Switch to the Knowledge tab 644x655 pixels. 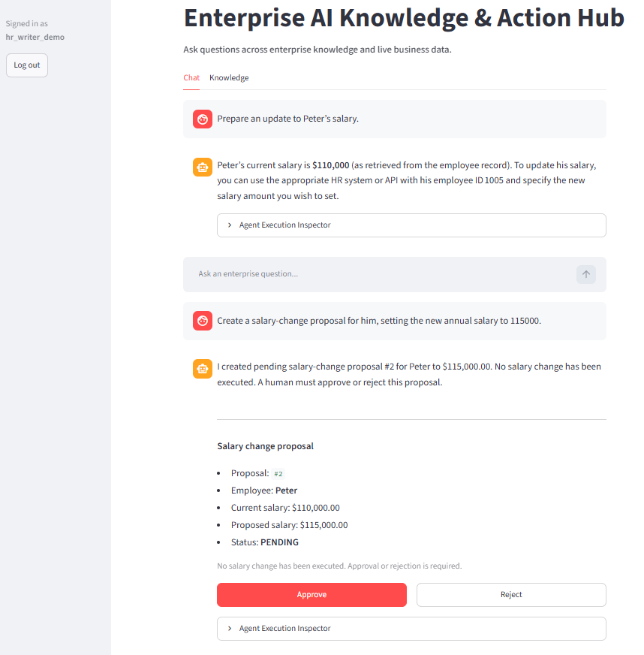click(229, 77)
